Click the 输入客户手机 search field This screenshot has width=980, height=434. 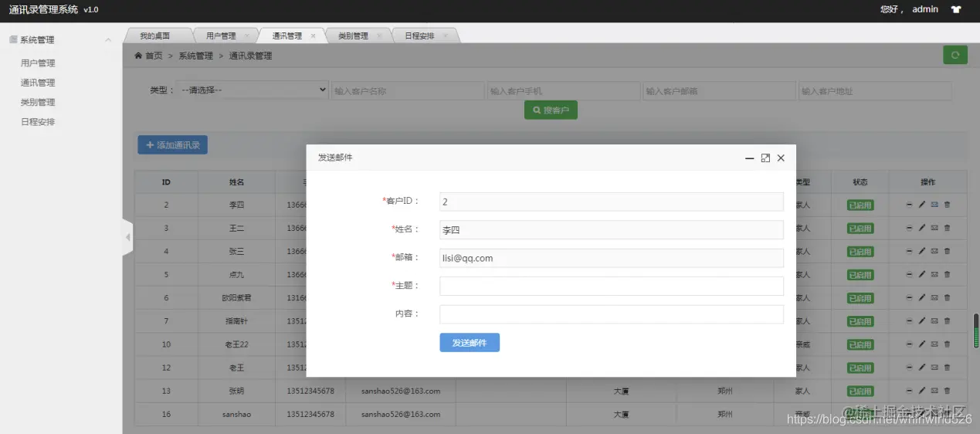click(564, 91)
